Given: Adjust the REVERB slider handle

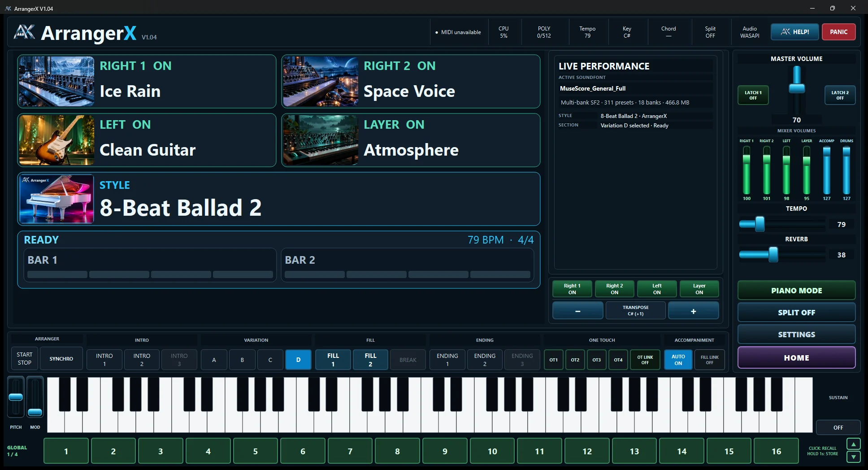Looking at the screenshot, I should [773, 254].
